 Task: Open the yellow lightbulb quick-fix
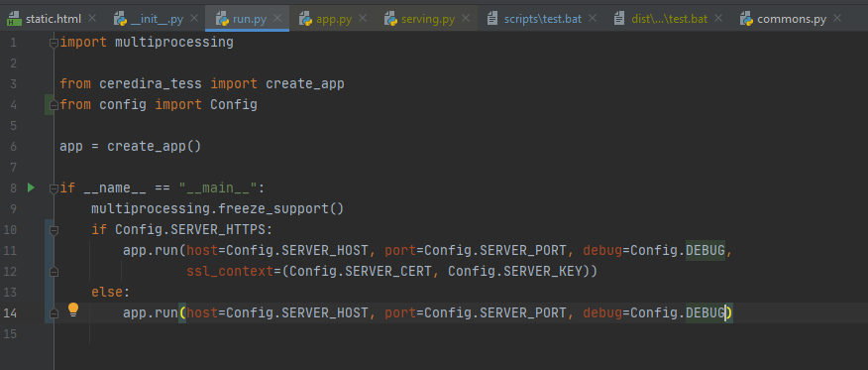(73, 309)
